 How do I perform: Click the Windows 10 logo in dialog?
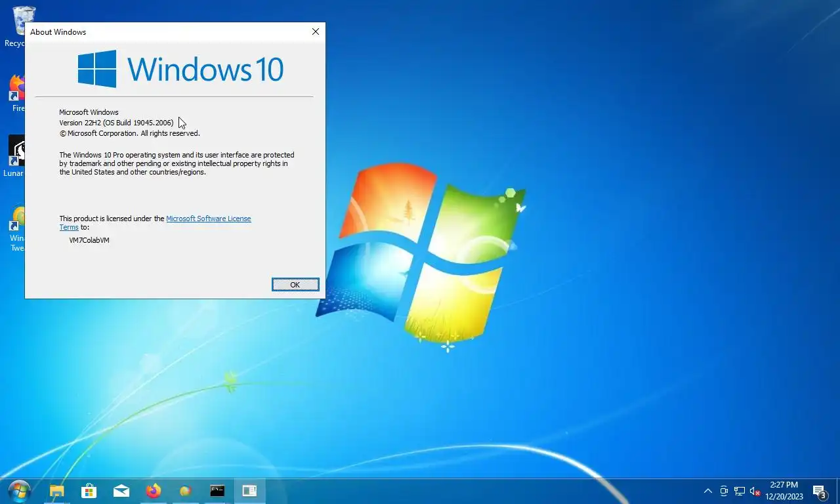click(180, 69)
